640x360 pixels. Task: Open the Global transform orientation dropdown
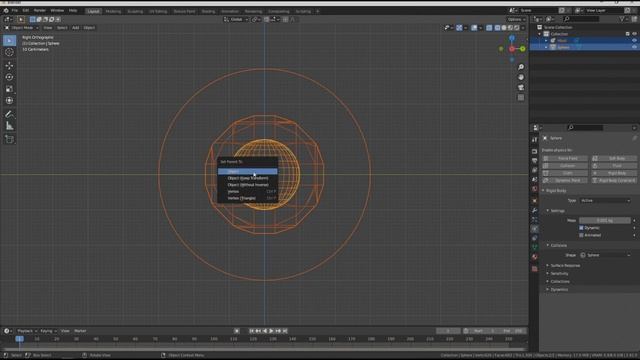tap(236, 19)
